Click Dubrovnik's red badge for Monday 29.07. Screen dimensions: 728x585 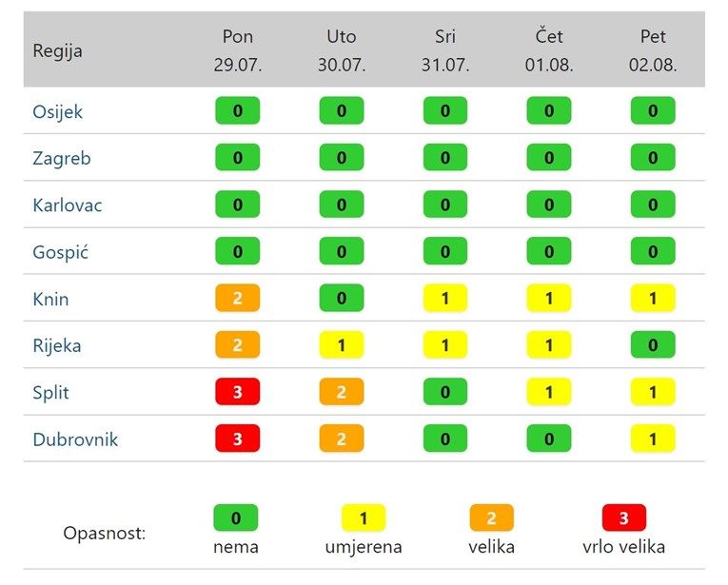pos(238,439)
